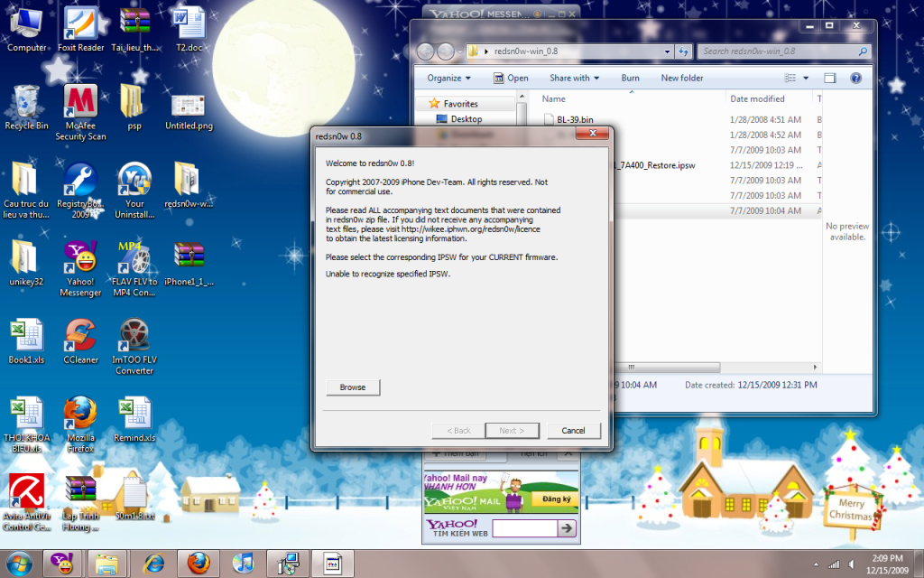Select the psp folder icon
924x578 pixels.
tap(134, 107)
